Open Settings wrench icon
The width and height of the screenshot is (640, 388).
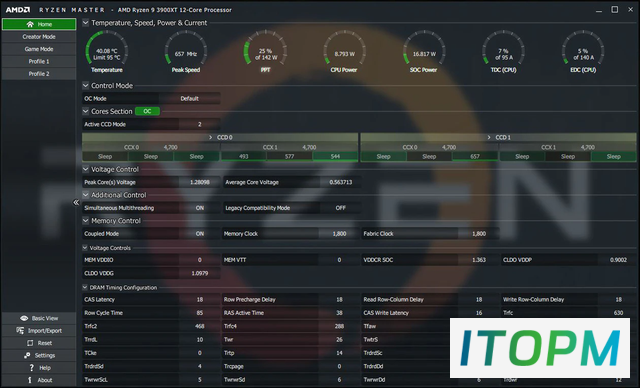pyautogui.click(x=27, y=355)
